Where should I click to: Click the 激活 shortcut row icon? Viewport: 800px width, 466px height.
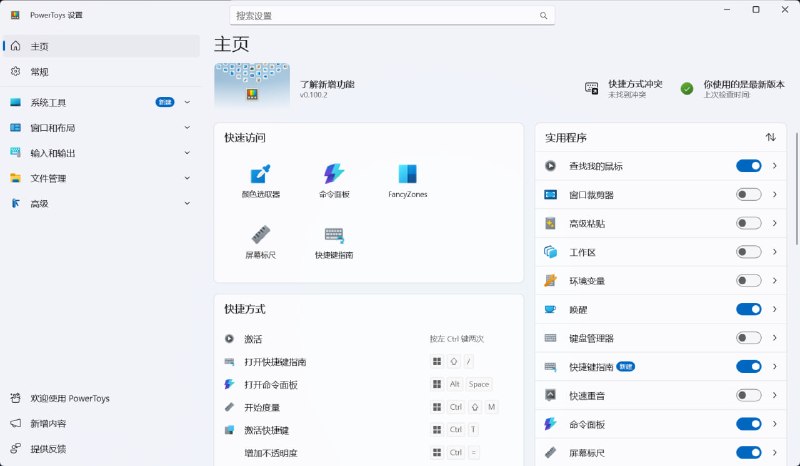pyautogui.click(x=230, y=338)
